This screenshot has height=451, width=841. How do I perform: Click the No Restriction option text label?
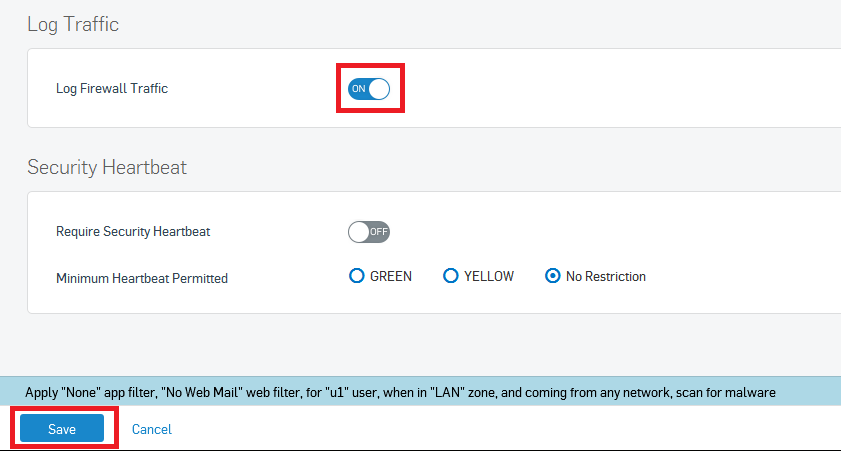[x=606, y=276]
